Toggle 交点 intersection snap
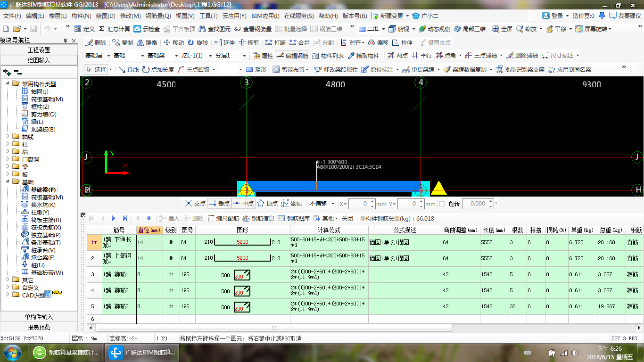Screen dimensions: 644x362 tap(195, 204)
